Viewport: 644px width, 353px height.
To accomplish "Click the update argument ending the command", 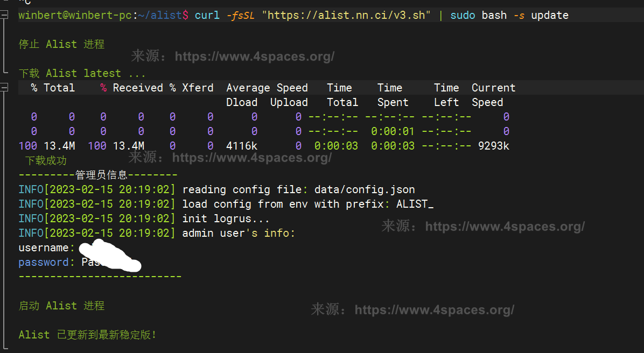I will tap(549, 15).
